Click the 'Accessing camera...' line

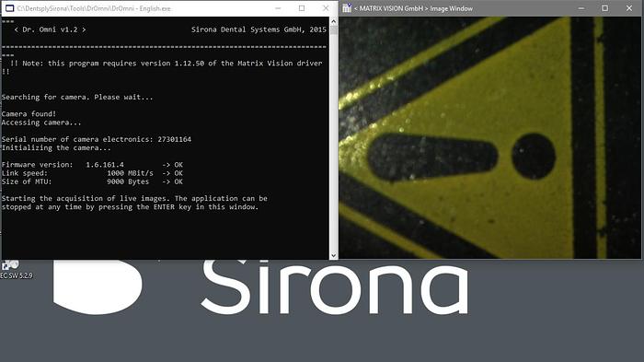(x=41, y=123)
